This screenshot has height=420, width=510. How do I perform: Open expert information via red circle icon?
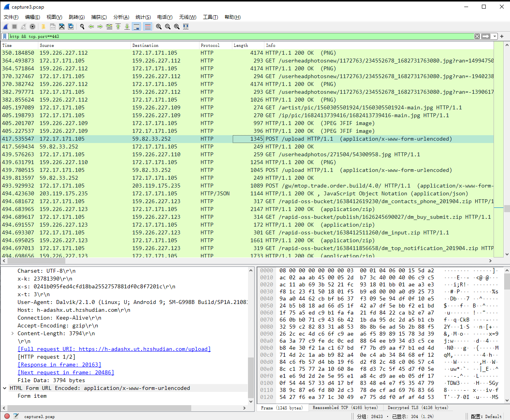[x=7, y=416]
